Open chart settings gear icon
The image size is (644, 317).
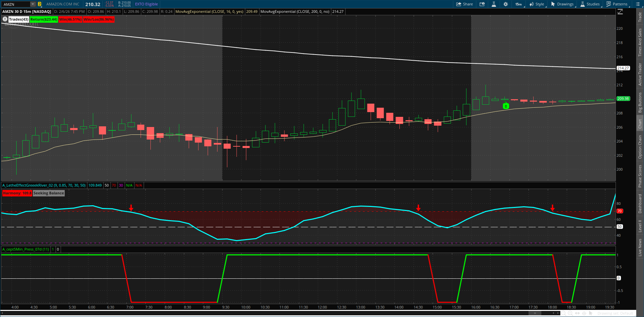[505, 4]
